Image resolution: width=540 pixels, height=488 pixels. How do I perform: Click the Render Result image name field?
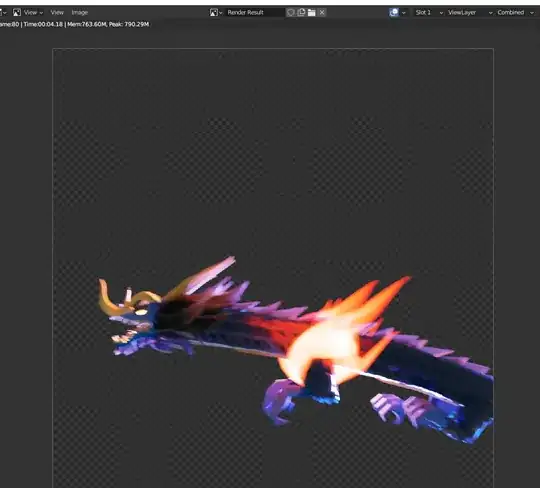coord(255,12)
